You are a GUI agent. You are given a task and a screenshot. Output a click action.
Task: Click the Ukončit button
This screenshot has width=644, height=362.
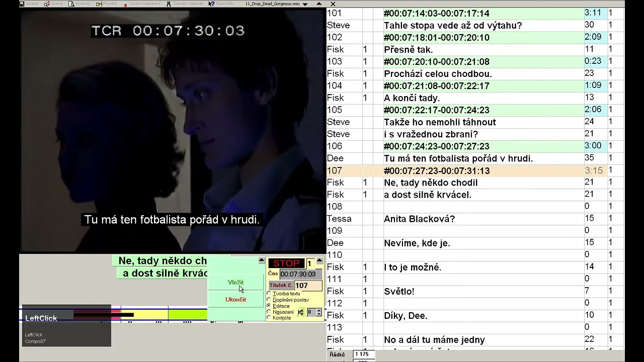pos(235,299)
